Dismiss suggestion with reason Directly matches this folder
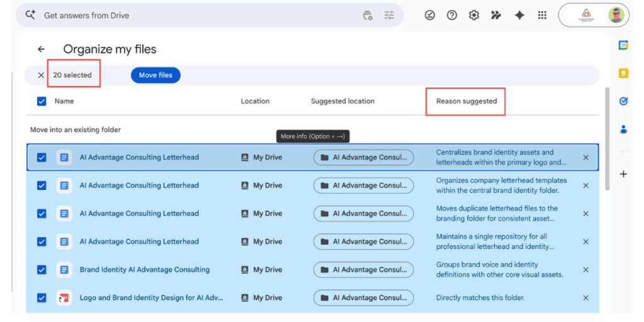 point(586,297)
